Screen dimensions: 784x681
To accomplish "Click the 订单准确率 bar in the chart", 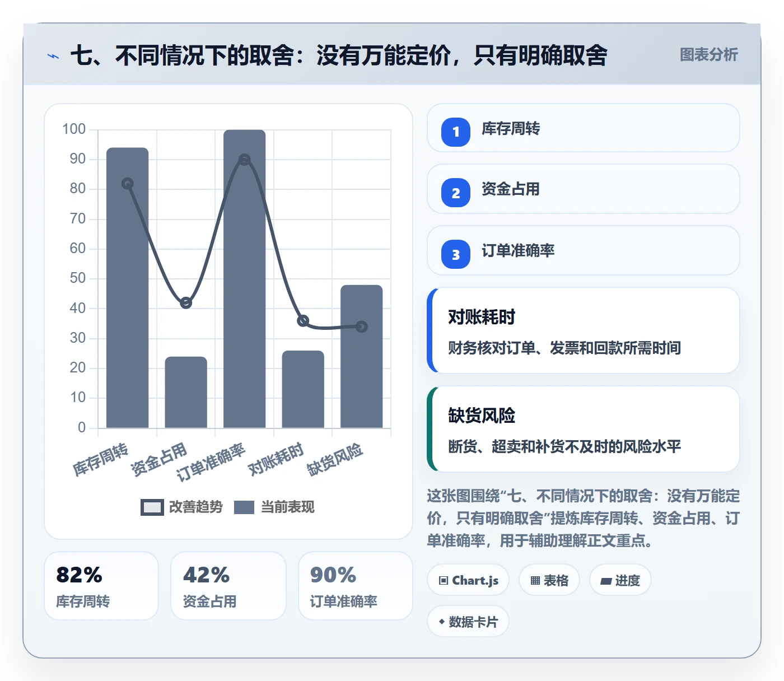I will pos(245,279).
